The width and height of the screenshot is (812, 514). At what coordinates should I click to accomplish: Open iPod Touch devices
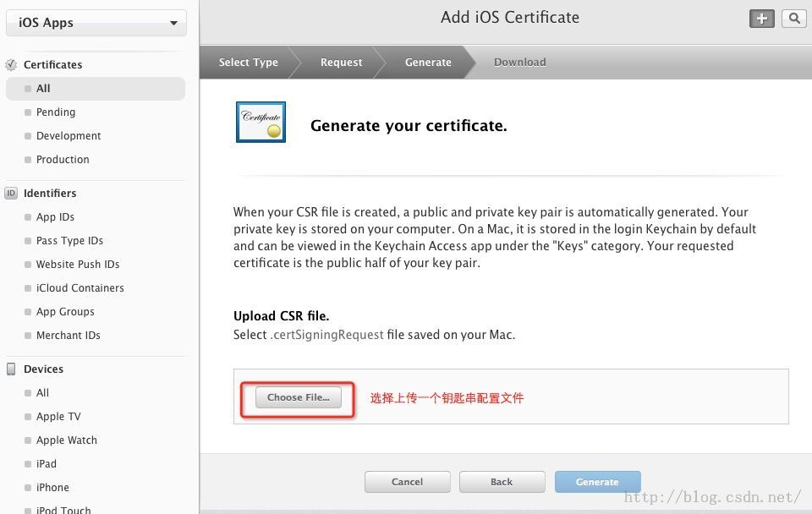tap(63, 509)
